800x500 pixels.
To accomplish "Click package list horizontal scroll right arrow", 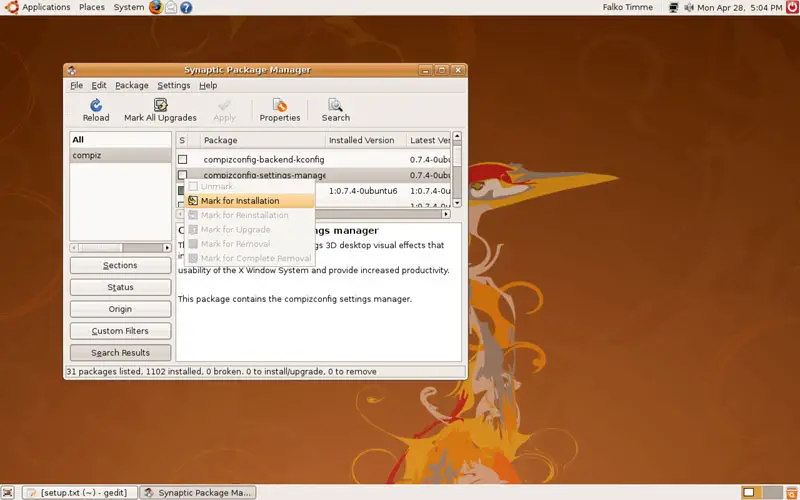I will [x=446, y=214].
